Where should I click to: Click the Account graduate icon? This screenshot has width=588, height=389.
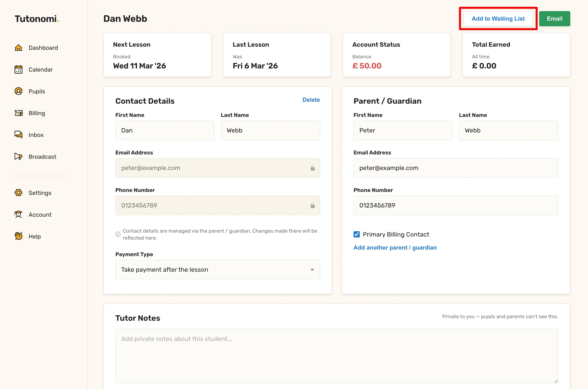pos(18,215)
